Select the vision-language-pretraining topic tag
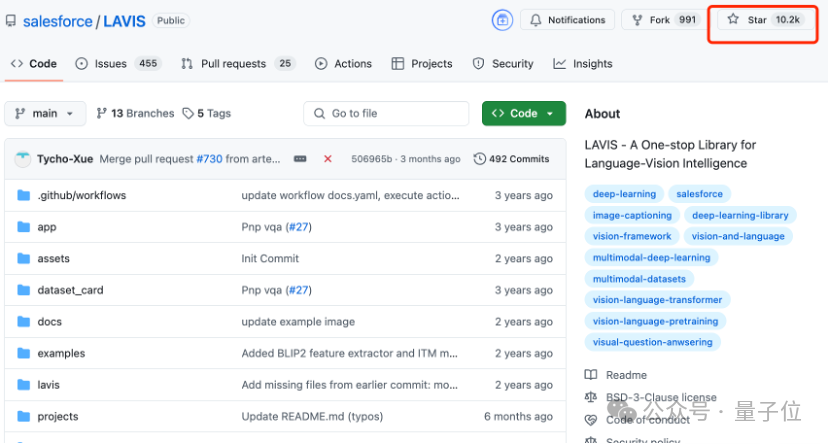This screenshot has height=444, width=828. point(655,322)
